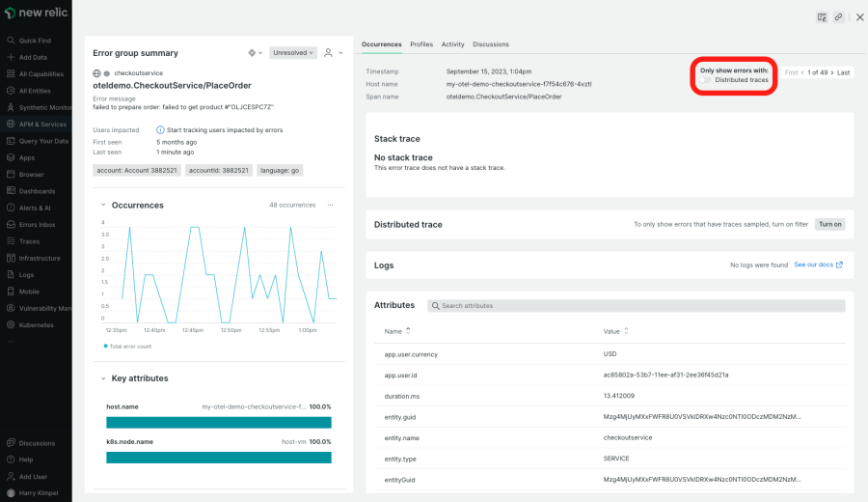This screenshot has width=868, height=502.
Task: Open Query Your Data icon
Action: tap(11, 141)
